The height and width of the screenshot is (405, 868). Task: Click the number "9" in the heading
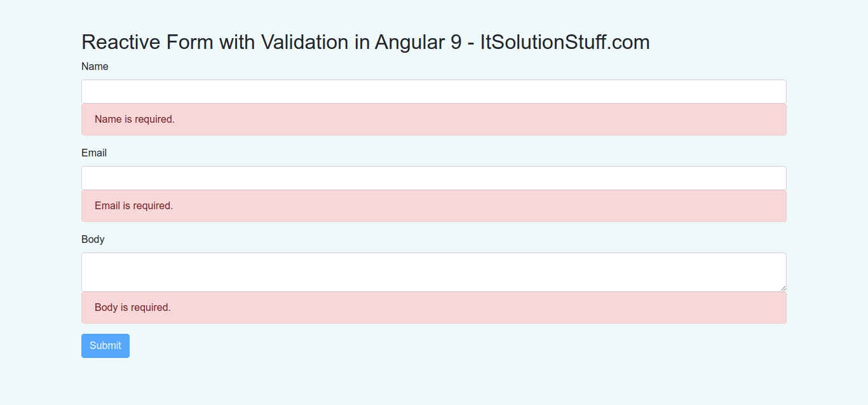(456, 43)
